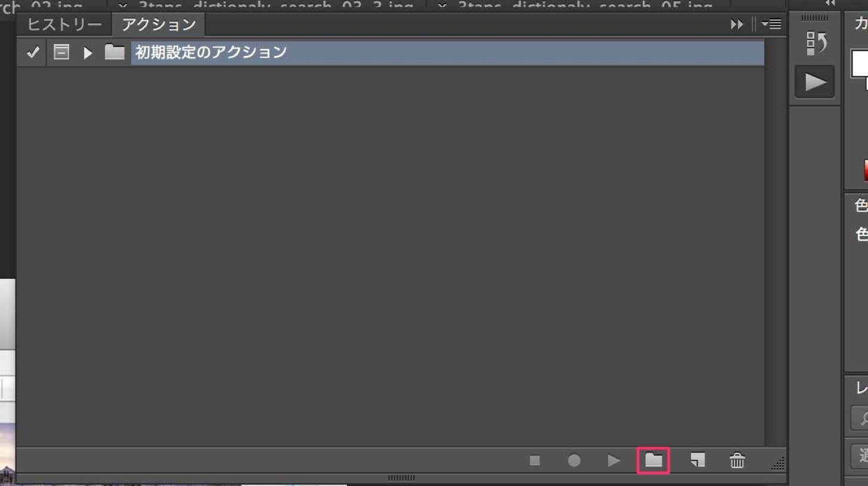Image resolution: width=868 pixels, height=486 pixels.
Task: Switch to the ヒストリー tab
Action: [x=64, y=24]
